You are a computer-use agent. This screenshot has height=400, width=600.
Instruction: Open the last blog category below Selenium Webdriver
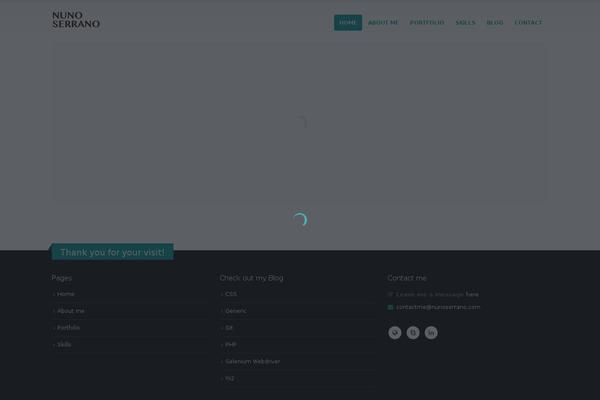230,379
